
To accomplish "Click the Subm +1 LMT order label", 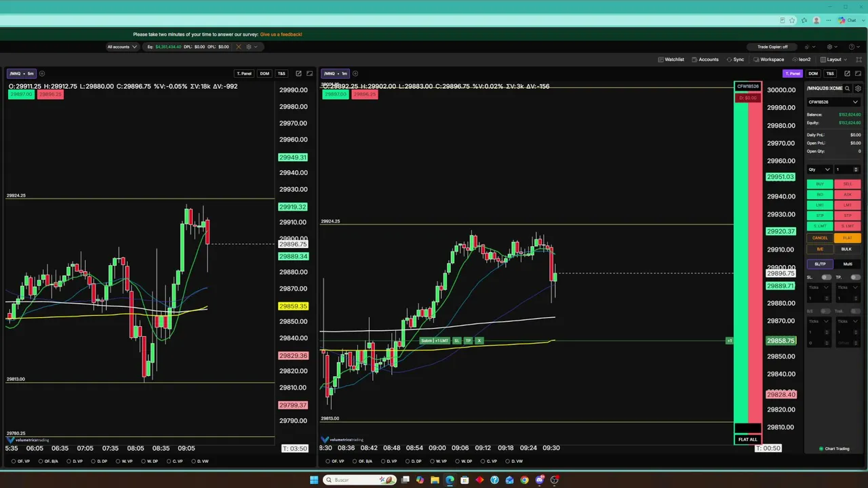I will click(435, 340).
